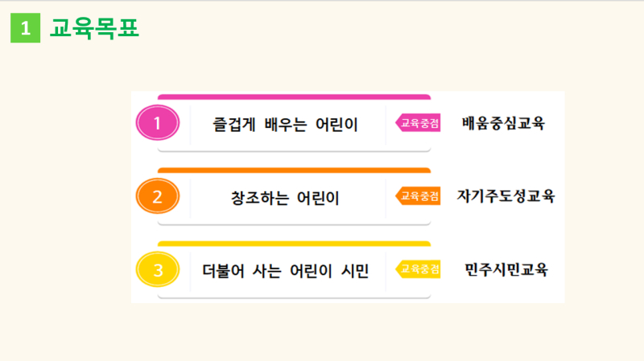
Task: Click the orange circle numbered 2
Action: (x=158, y=196)
